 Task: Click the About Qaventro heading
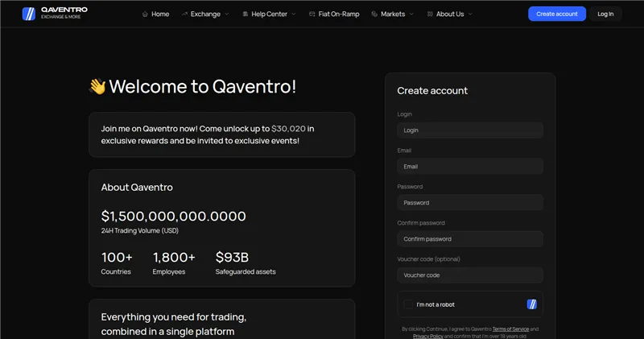[137, 188]
